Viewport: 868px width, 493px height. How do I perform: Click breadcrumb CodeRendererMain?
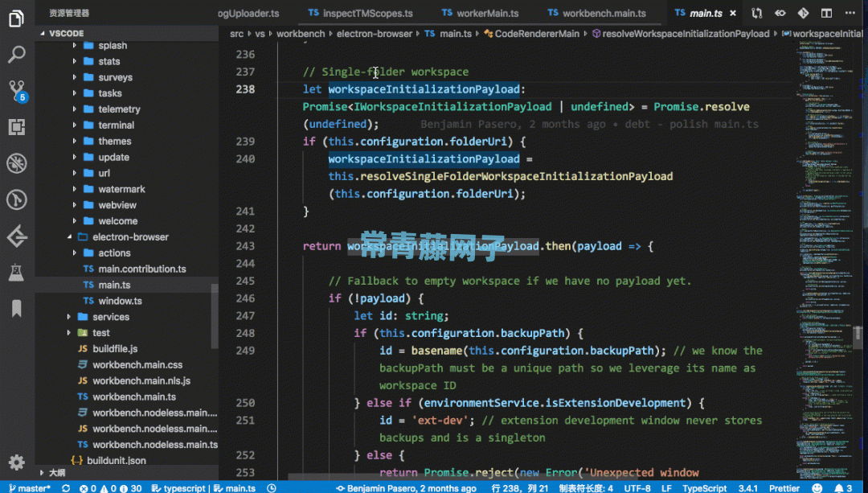(531, 34)
